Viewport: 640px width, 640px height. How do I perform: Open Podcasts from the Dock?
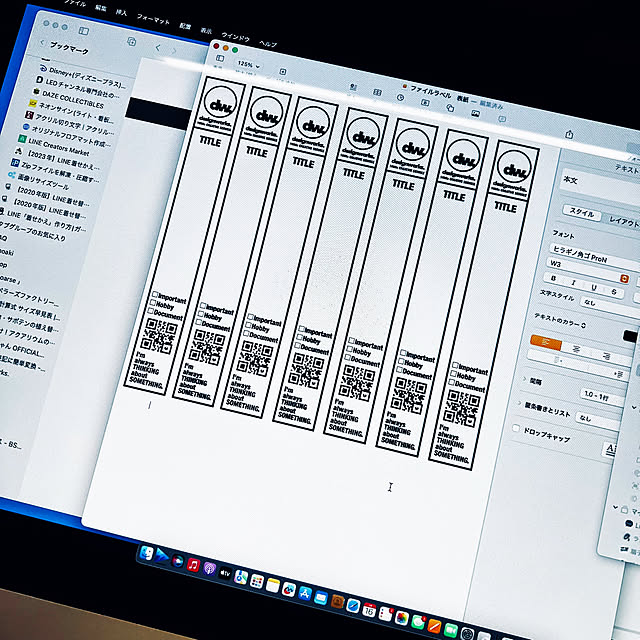[x=209, y=569]
